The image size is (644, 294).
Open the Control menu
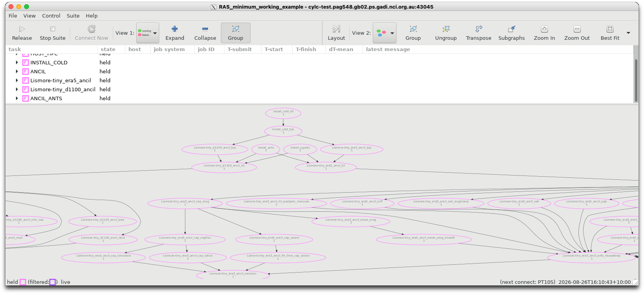[x=51, y=16]
